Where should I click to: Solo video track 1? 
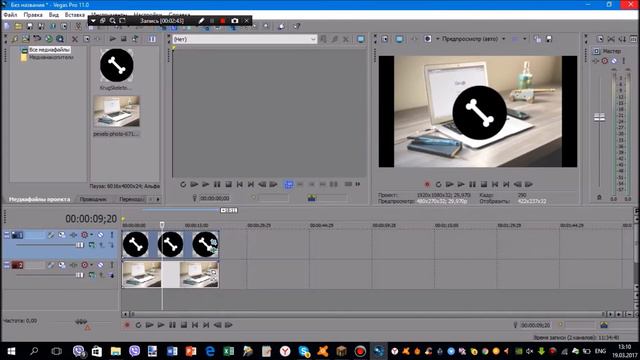click(111, 235)
